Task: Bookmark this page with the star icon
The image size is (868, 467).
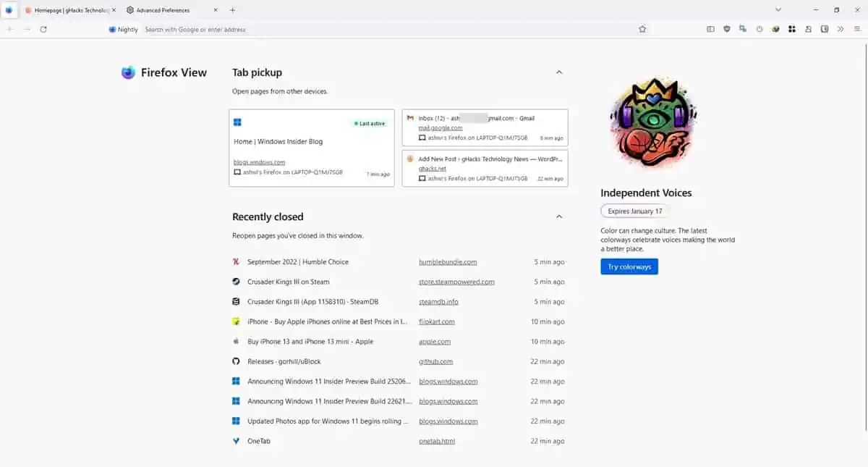Action: 642,29
